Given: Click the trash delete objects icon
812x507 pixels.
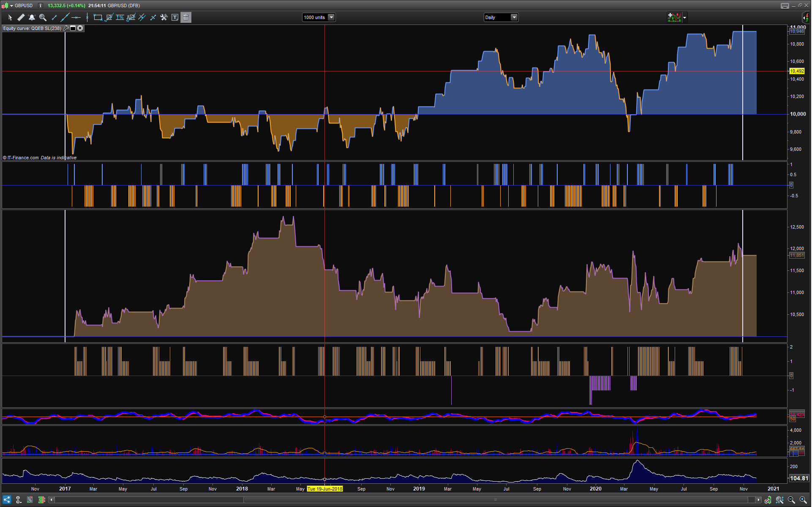Looking at the screenshot, I should (186, 17).
